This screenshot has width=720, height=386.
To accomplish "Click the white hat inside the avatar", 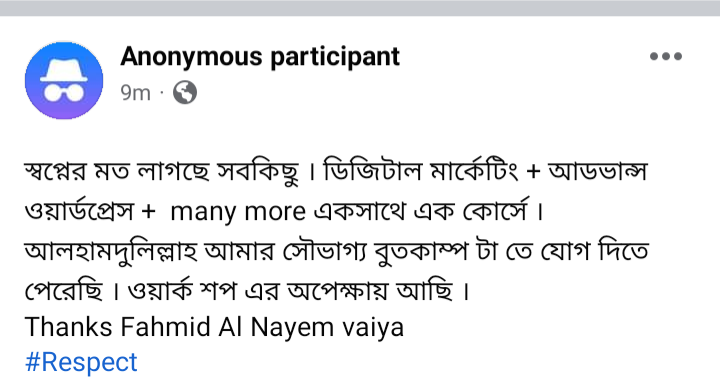I will [x=64, y=70].
